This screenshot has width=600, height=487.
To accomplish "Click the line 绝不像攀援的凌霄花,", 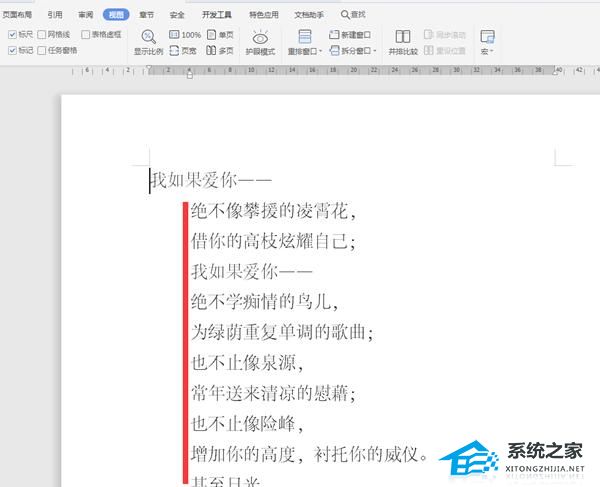I will click(274, 211).
